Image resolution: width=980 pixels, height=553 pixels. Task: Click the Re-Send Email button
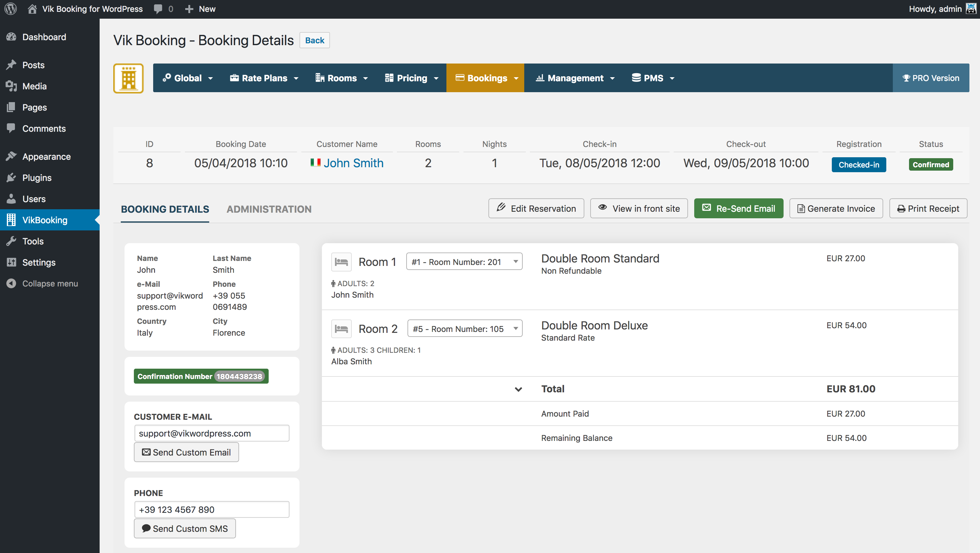pos(738,209)
